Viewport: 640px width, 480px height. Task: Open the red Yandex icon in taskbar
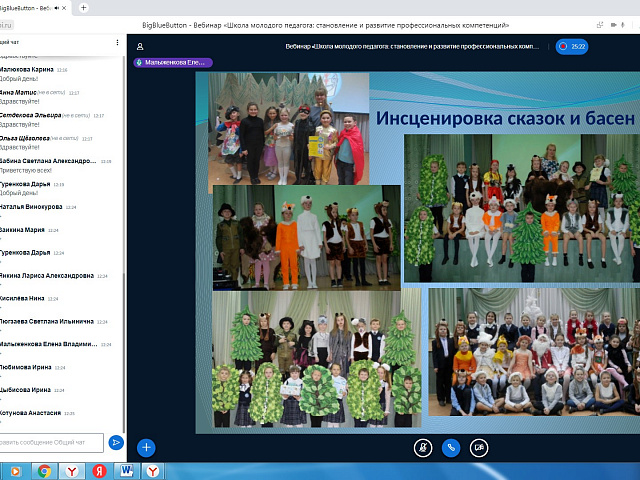click(99, 471)
